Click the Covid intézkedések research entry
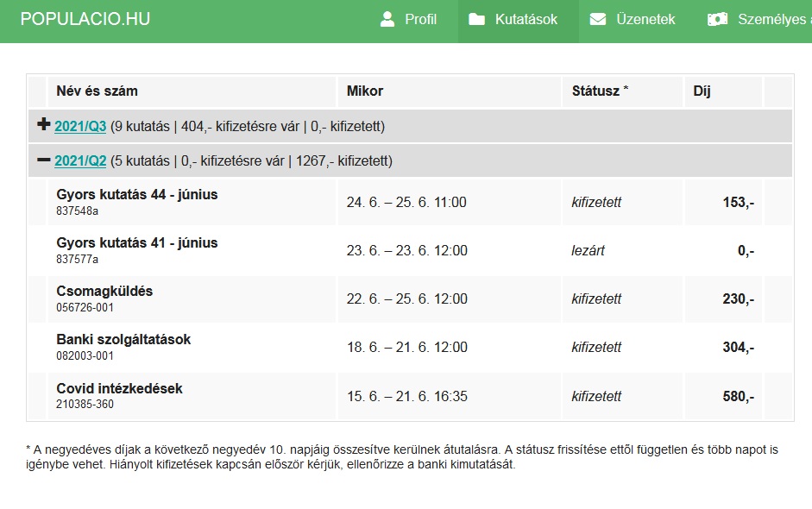 pyautogui.click(x=119, y=388)
